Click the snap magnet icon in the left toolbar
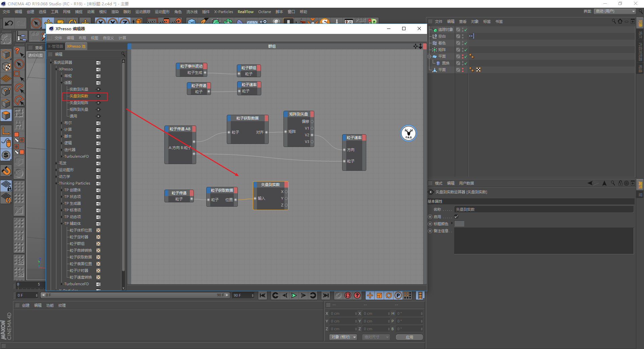Image resolution: width=644 pixels, height=349 pixels. click(6, 171)
